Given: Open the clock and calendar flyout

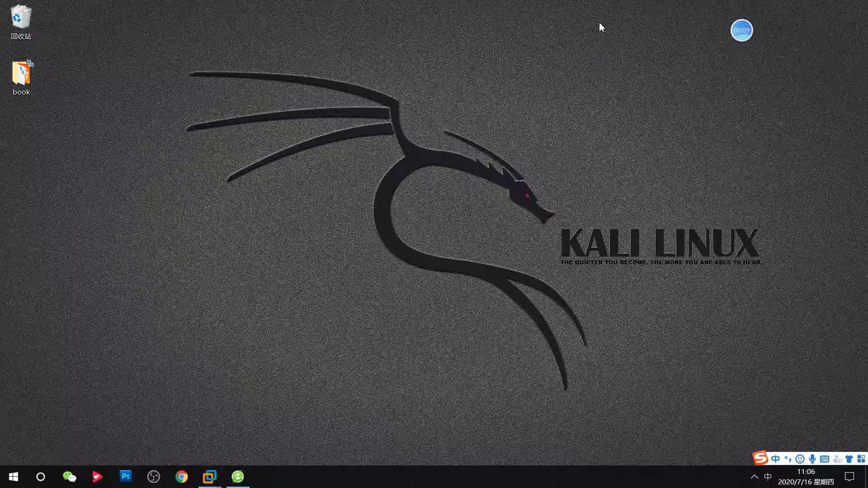Looking at the screenshot, I should click(806, 476).
